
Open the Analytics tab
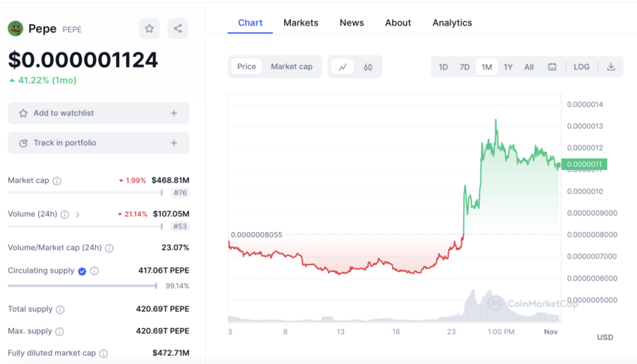[x=452, y=22]
